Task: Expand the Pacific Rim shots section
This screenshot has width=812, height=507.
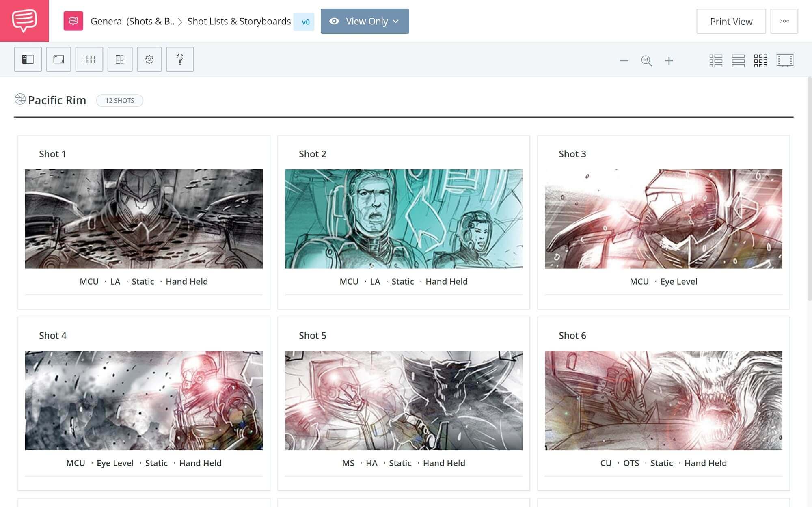Action: click(20, 99)
